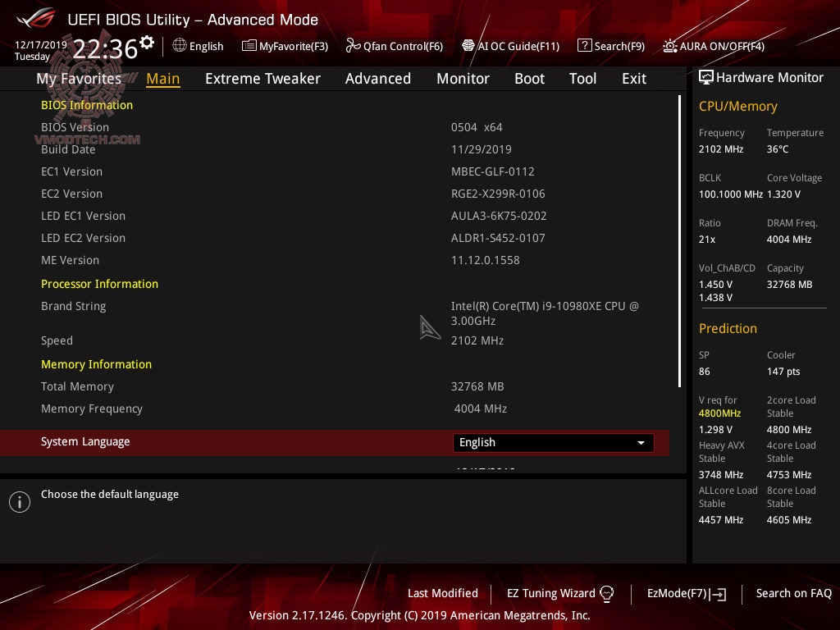Click the EzMode exit arrow icon
Viewport: 840px width, 630px height.
(x=718, y=594)
